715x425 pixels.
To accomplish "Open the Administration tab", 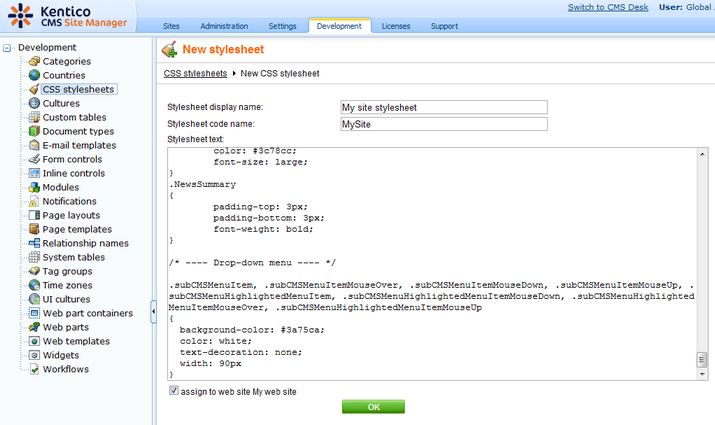I will (224, 26).
